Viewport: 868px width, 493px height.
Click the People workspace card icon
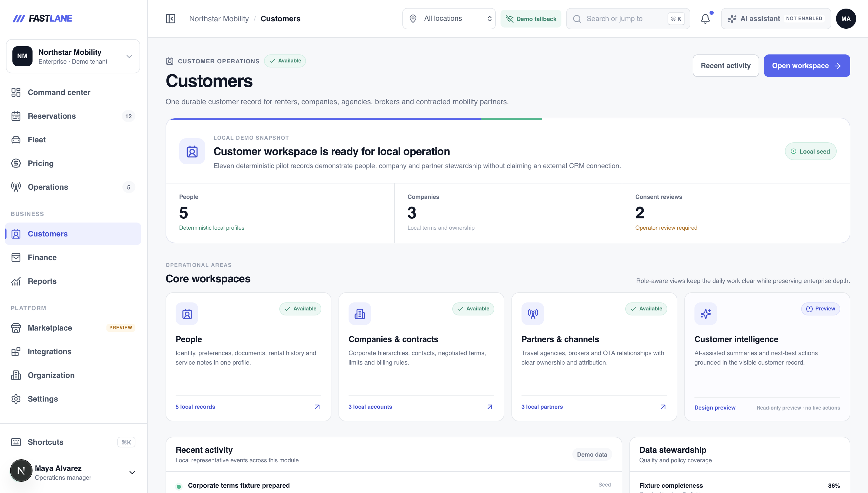pos(187,314)
